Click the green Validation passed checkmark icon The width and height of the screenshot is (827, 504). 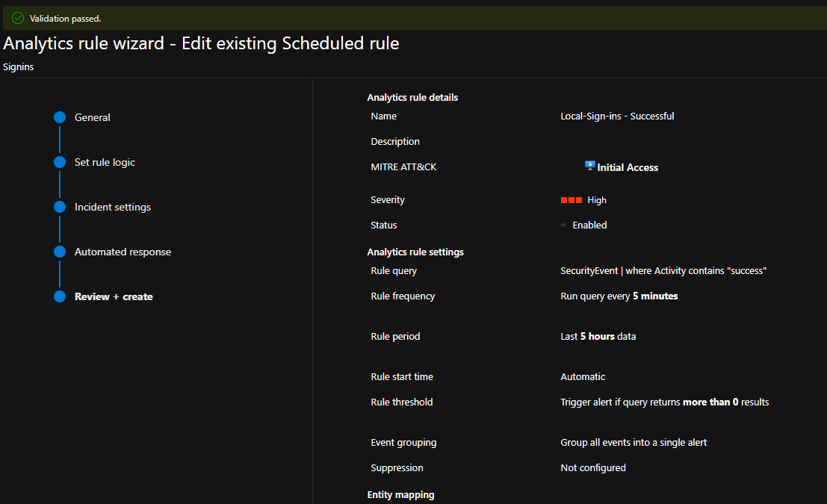coord(18,19)
